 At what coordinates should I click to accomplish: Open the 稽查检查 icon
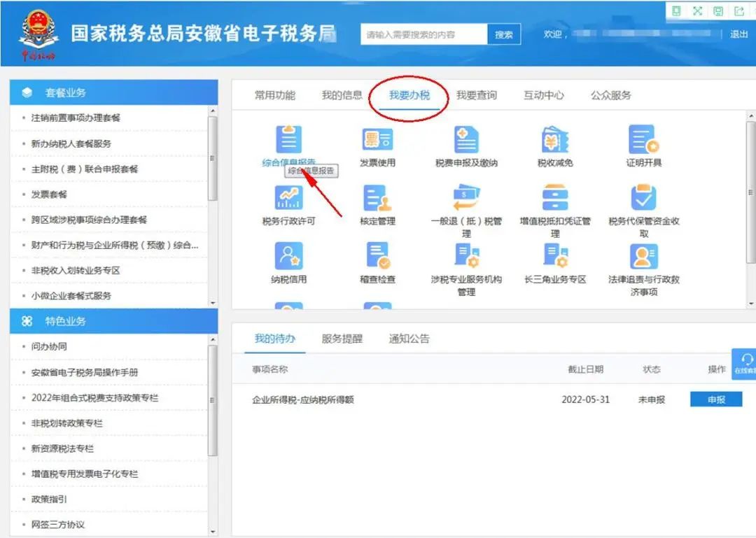click(377, 256)
